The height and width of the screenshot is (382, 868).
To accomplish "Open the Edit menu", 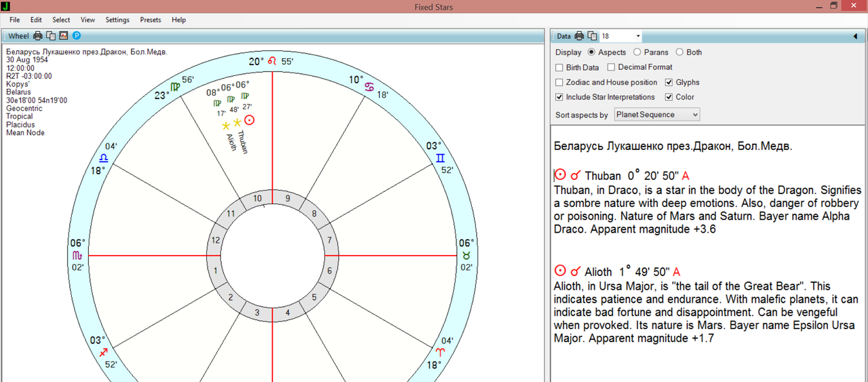I will [36, 20].
